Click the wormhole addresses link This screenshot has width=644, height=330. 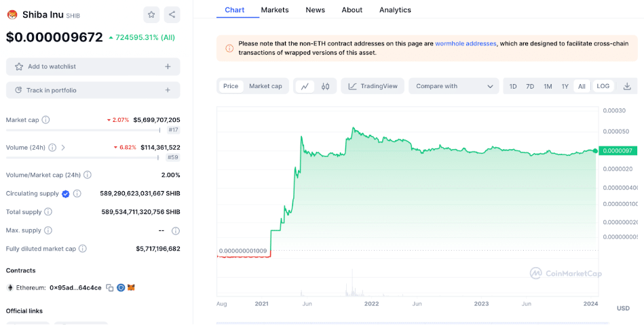(x=466, y=43)
